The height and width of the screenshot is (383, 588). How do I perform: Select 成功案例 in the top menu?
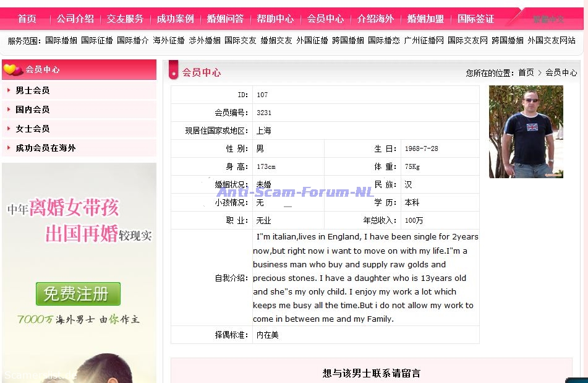pos(175,19)
